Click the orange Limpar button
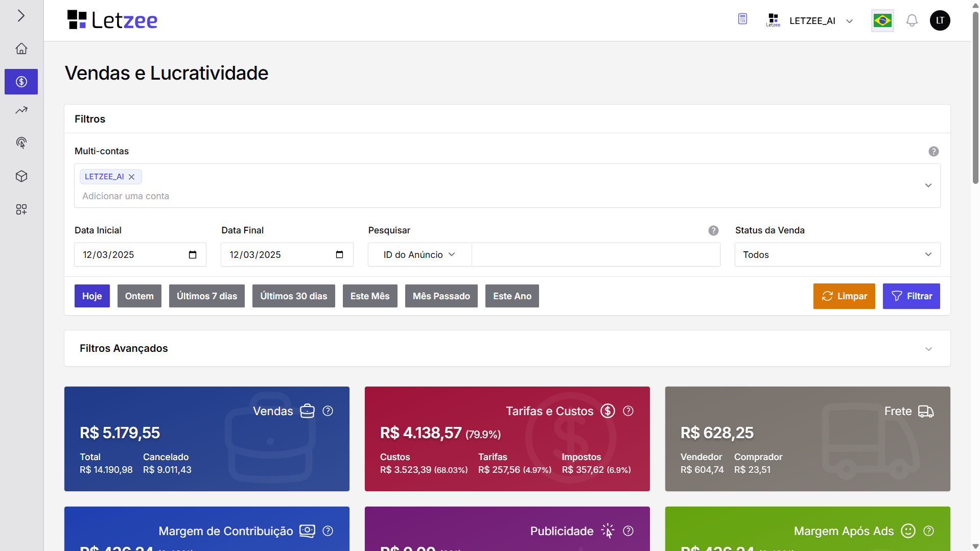This screenshot has width=980, height=551. pos(844,296)
